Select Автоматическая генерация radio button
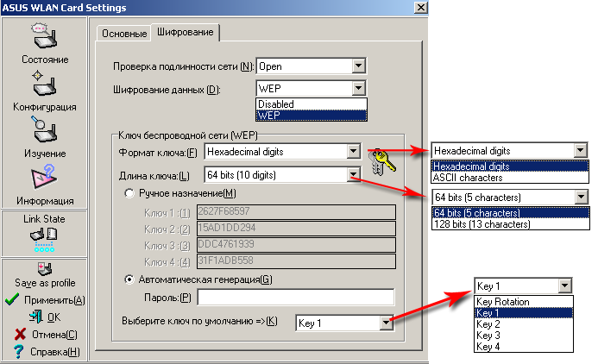The width and height of the screenshot is (598, 364). [129, 279]
